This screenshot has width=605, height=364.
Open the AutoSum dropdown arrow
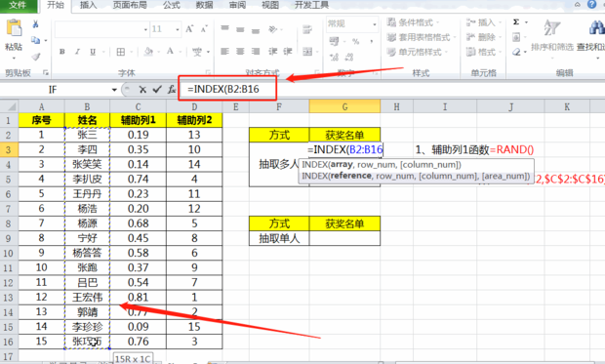coord(526,22)
